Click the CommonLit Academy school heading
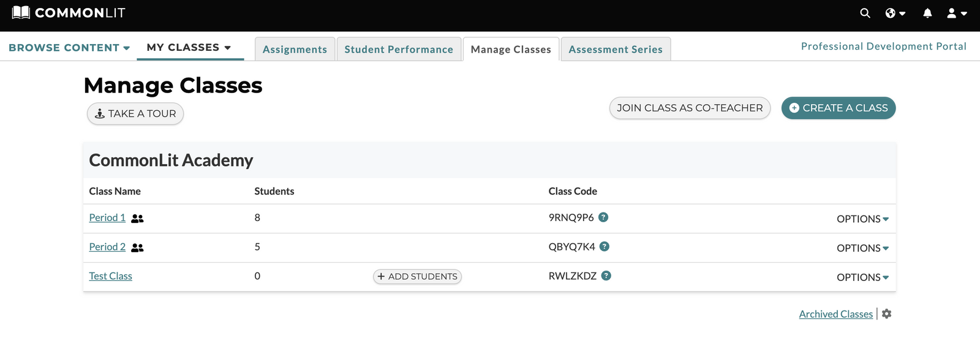This screenshot has height=341, width=980. coord(171,160)
